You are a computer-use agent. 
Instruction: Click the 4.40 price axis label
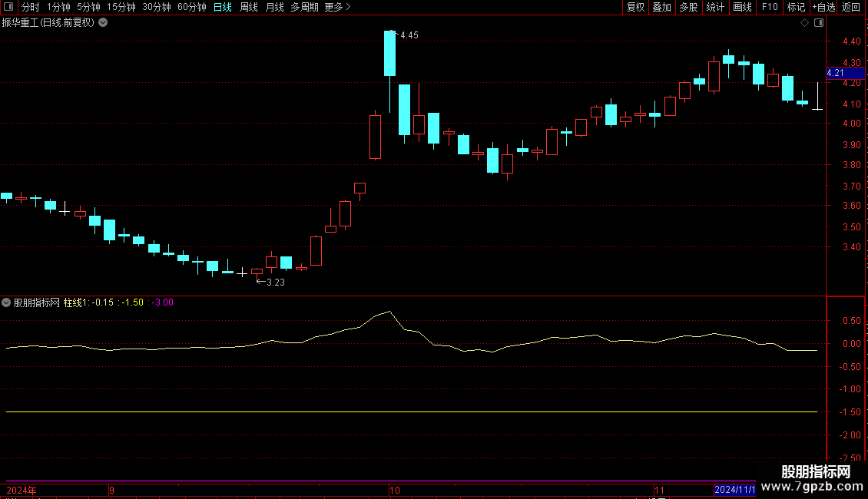coord(851,41)
